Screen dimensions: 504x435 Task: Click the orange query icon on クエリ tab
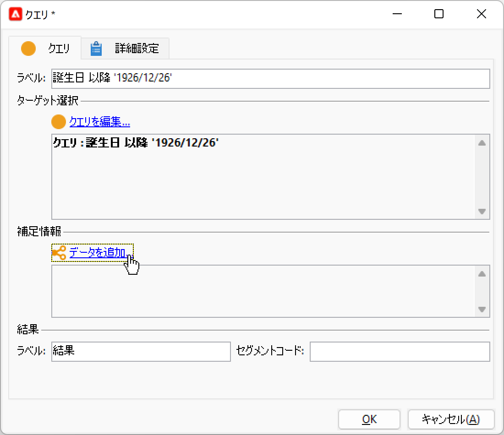[x=28, y=48]
